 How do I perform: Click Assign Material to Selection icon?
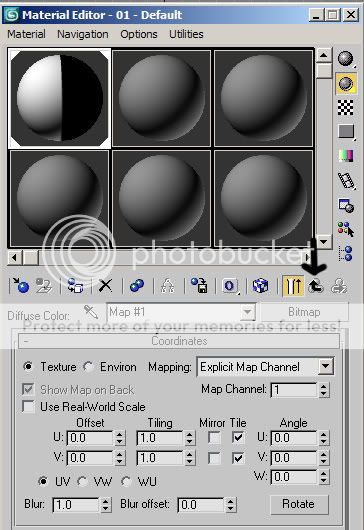pos(75,286)
